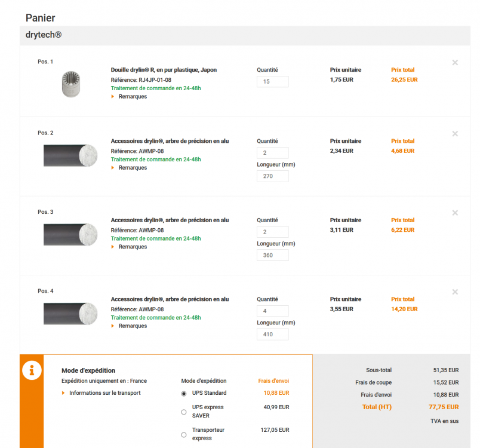Remove position 1 item with X icon
The image size is (480, 448).
(455, 62)
